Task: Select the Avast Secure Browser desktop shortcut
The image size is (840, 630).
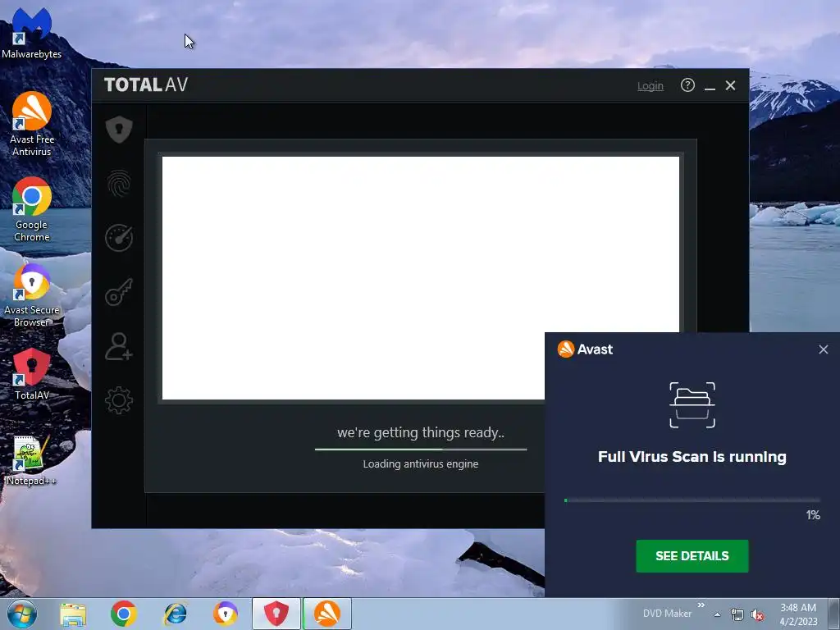Action: pyautogui.click(x=32, y=295)
